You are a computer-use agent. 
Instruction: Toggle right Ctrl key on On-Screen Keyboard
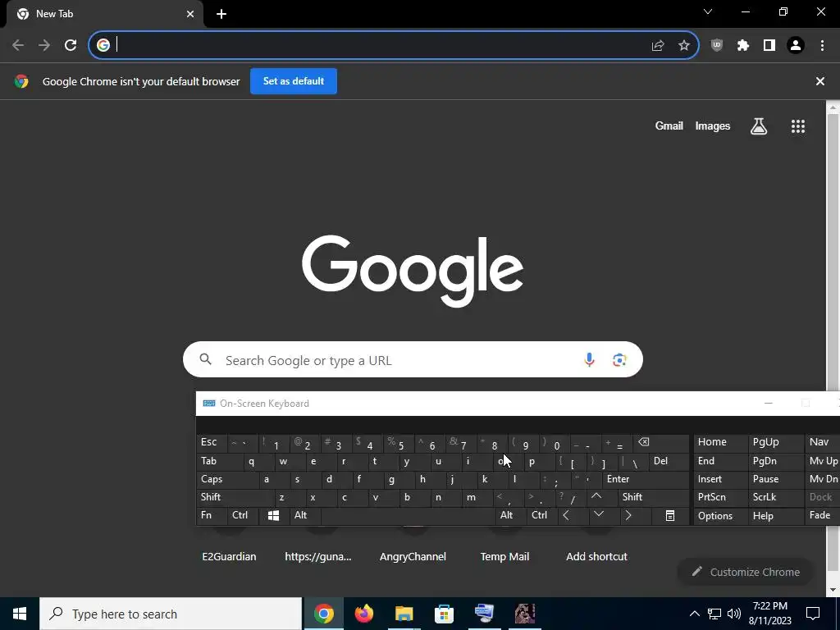coord(542,516)
